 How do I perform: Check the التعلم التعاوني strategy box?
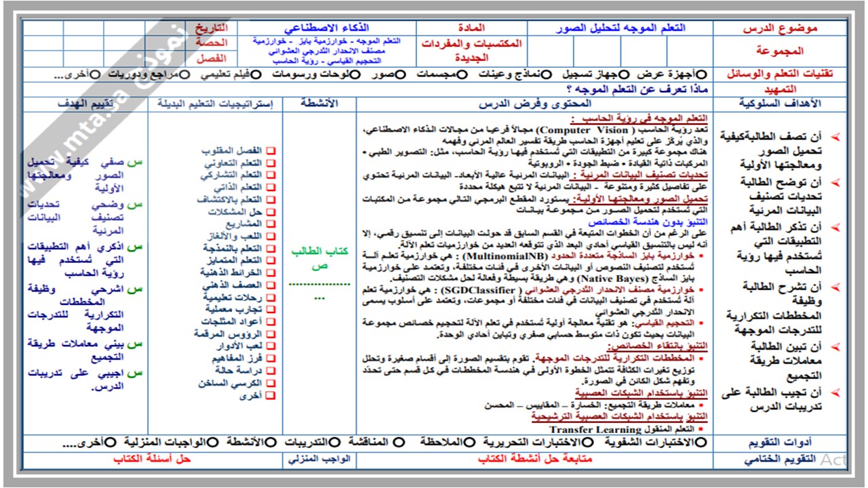[270, 163]
